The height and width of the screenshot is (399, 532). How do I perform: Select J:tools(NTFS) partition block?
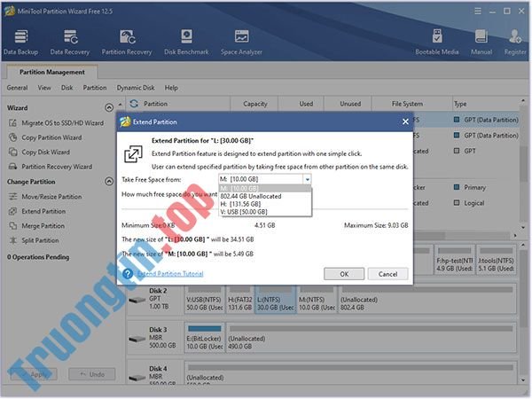(x=496, y=260)
